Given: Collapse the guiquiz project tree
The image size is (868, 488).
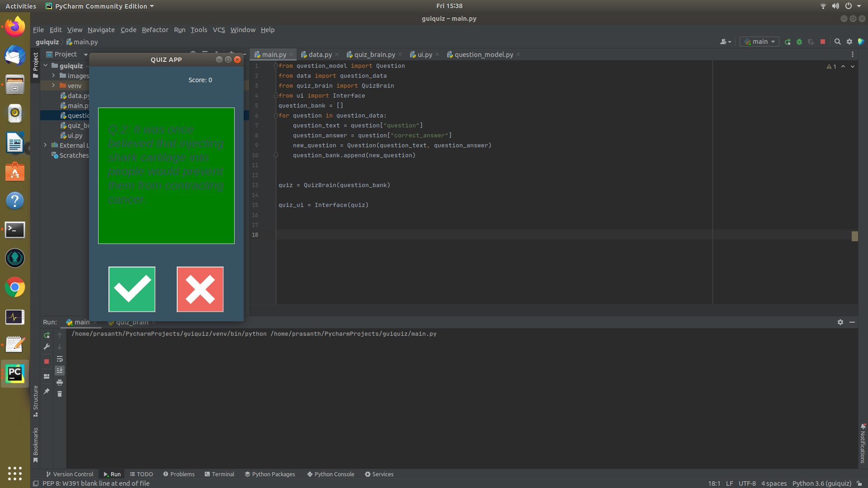Looking at the screenshot, I should pos(45,66).
